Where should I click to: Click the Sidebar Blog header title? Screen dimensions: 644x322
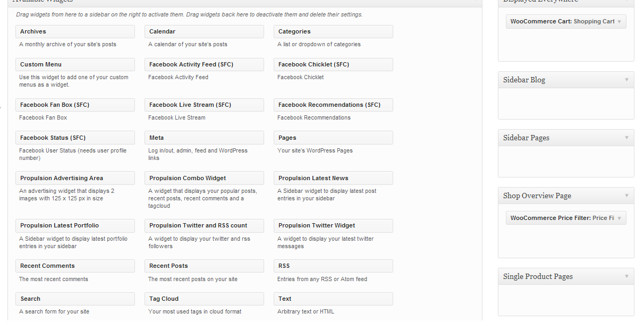[524, 80]
